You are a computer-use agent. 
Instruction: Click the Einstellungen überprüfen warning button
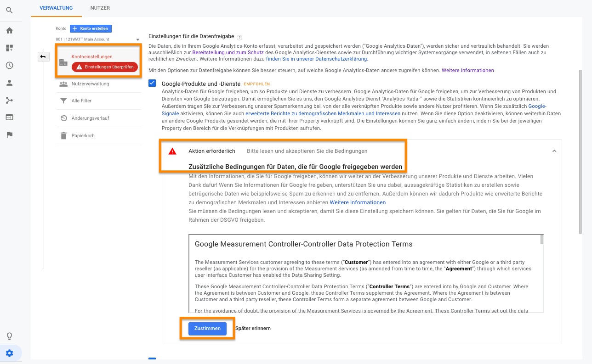click(105, 67)
